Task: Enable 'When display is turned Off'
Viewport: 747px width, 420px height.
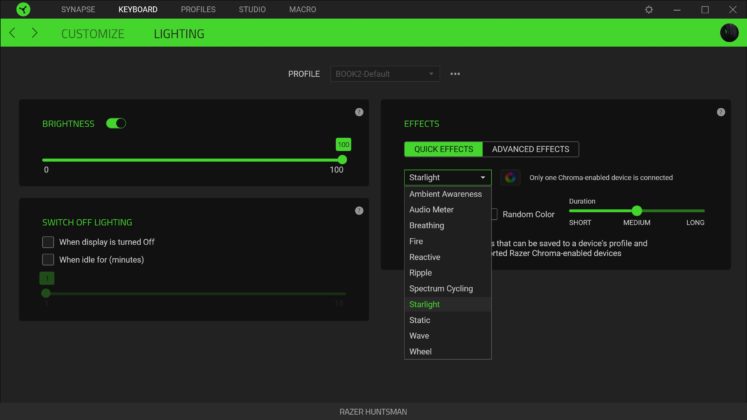Action: 48,242
